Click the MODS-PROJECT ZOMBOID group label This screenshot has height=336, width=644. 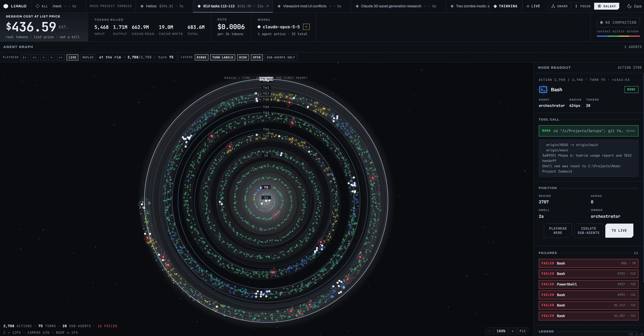click(x=111, y=6)
